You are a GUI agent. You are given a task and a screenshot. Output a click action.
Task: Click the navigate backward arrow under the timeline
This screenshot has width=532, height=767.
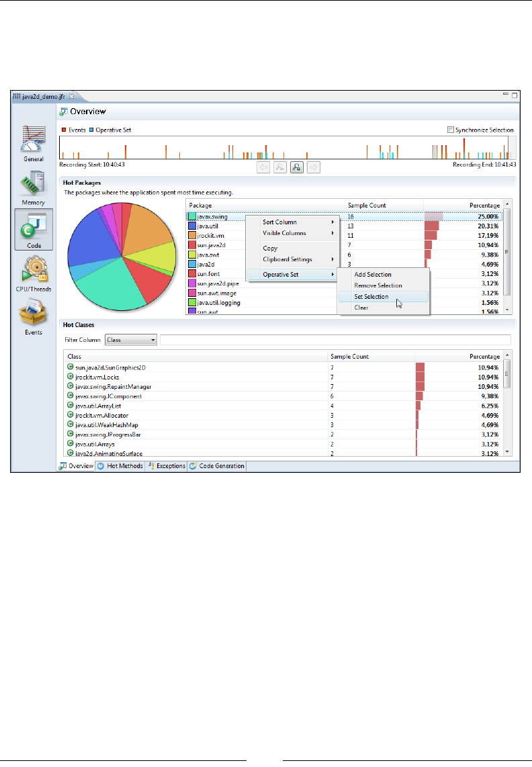click(263, 167)
